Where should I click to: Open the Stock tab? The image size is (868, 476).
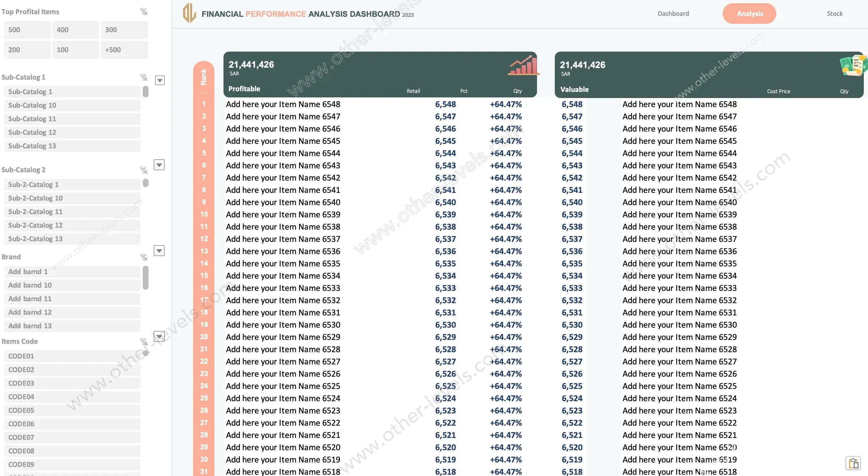click(x=834, y=14)
